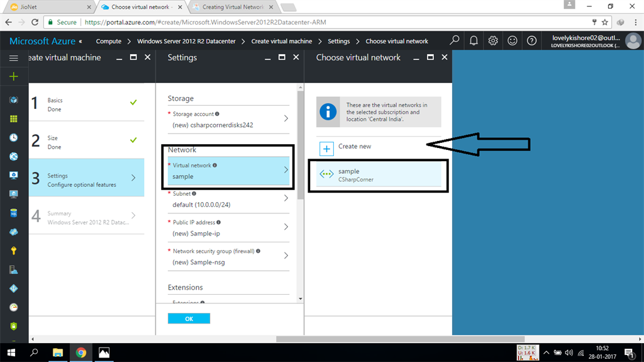
Task: Reload the page in Chrome
Action: click(x=35, y=22)
